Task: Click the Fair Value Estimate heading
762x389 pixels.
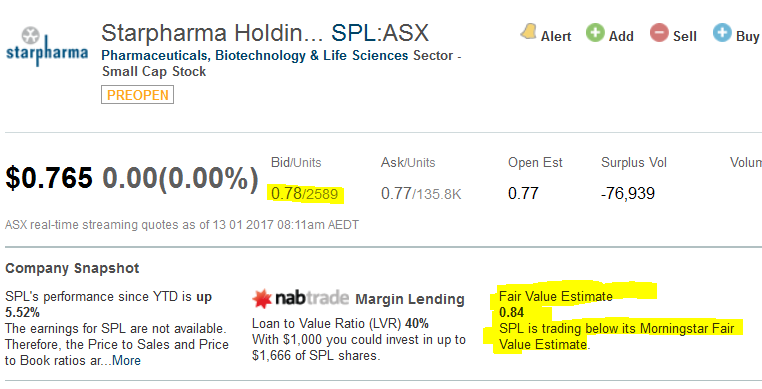Action: click(556, 296)
